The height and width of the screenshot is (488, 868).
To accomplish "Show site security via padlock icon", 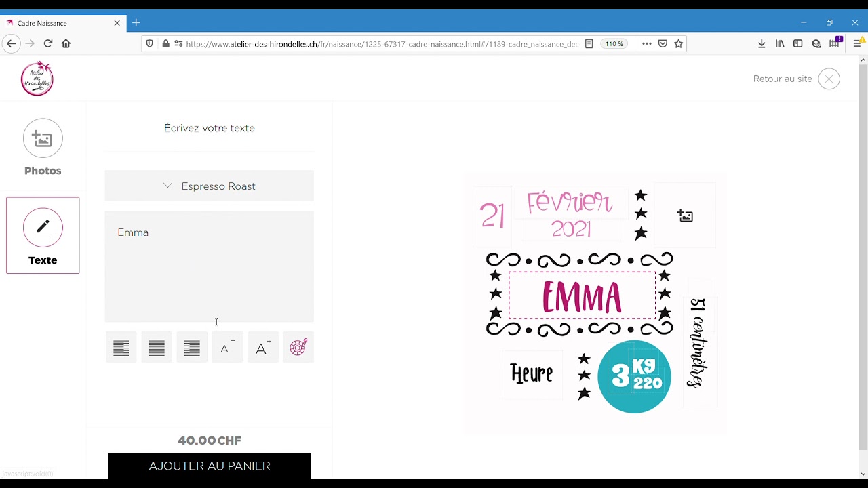I will click(x=165, y=43).
